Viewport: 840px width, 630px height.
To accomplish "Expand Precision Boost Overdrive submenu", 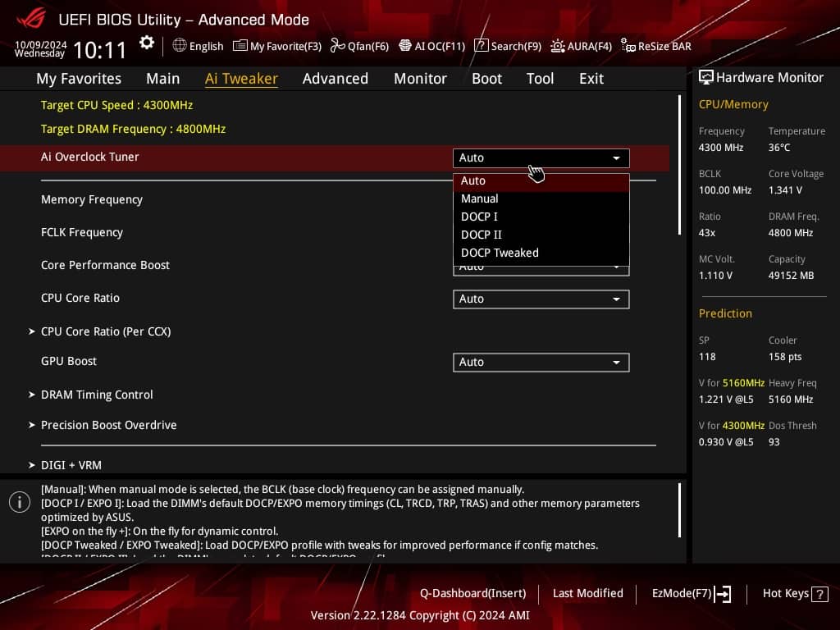I will coord(109,425).
